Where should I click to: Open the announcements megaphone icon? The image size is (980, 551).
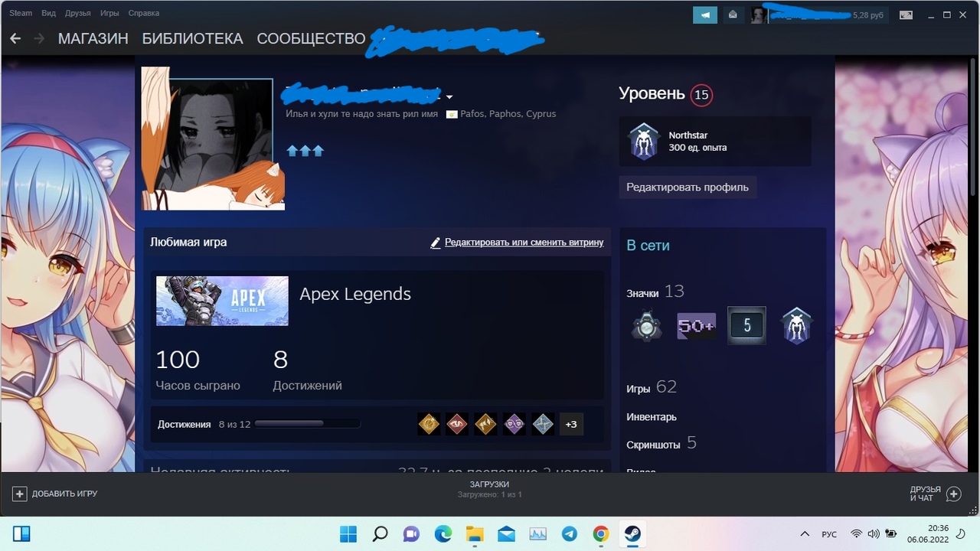[705, 15]
